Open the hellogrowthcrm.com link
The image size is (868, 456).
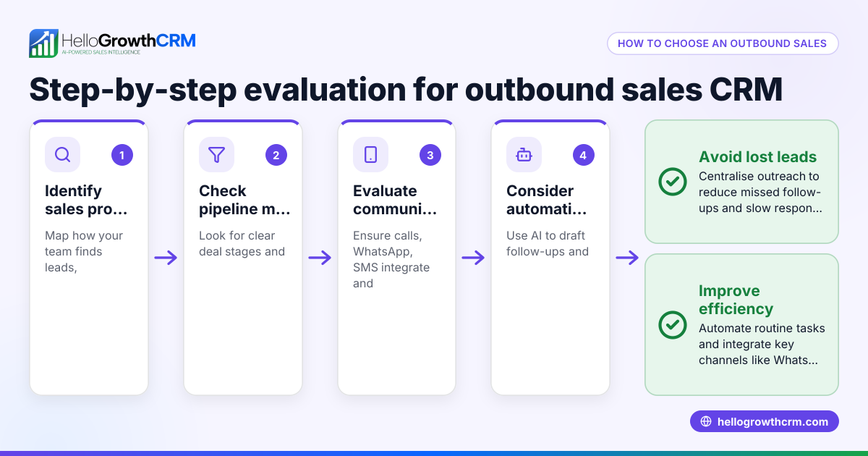(x=765, y=422)
